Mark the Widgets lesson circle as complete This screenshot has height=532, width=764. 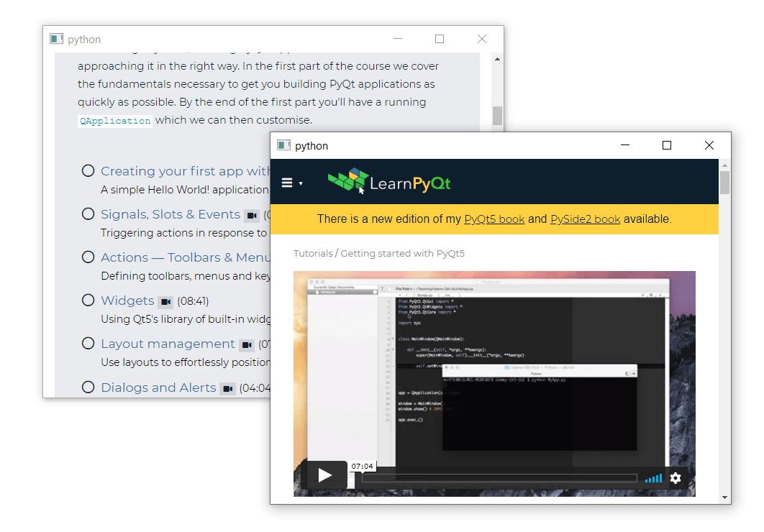[88, 300]
